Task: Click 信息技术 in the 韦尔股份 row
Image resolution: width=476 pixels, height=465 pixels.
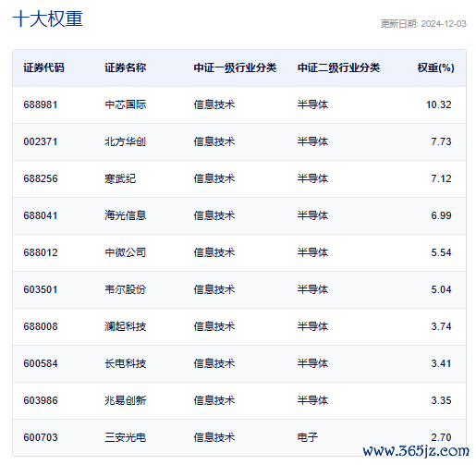Action: [214, 289]
